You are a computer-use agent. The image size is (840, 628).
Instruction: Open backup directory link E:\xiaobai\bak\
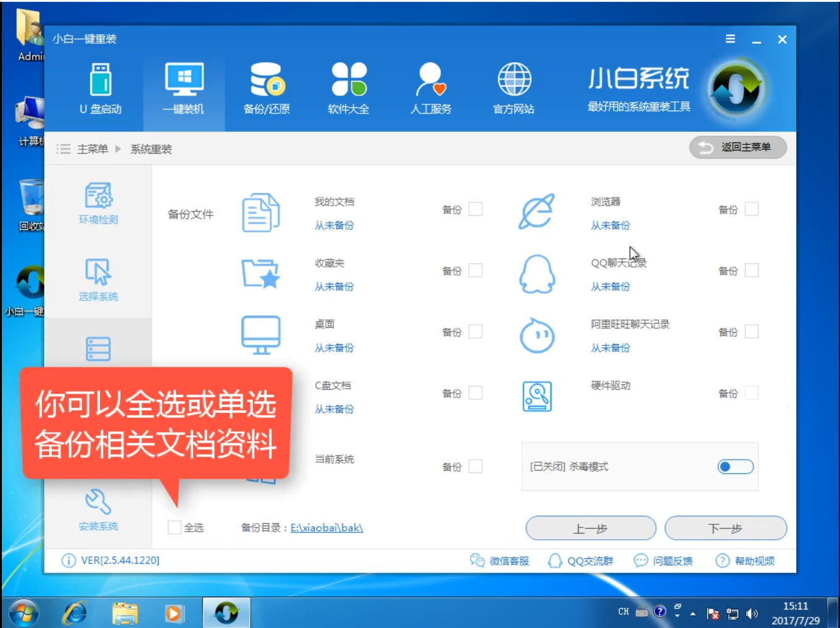pyautogui.click(x=328, y=528)
